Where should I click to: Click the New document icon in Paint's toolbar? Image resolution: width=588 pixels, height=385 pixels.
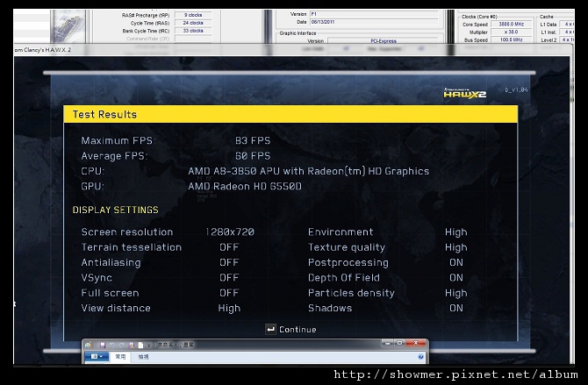pos(140,345)
